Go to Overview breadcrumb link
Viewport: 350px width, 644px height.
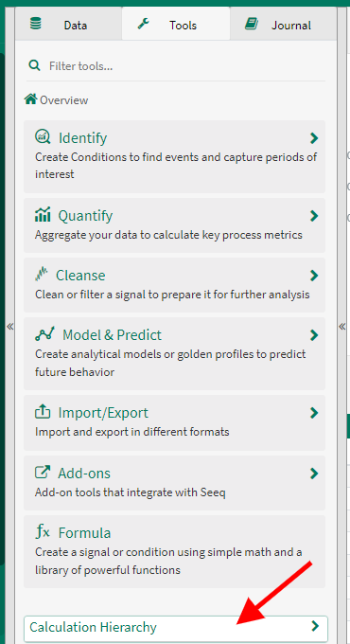pos(63,99)
